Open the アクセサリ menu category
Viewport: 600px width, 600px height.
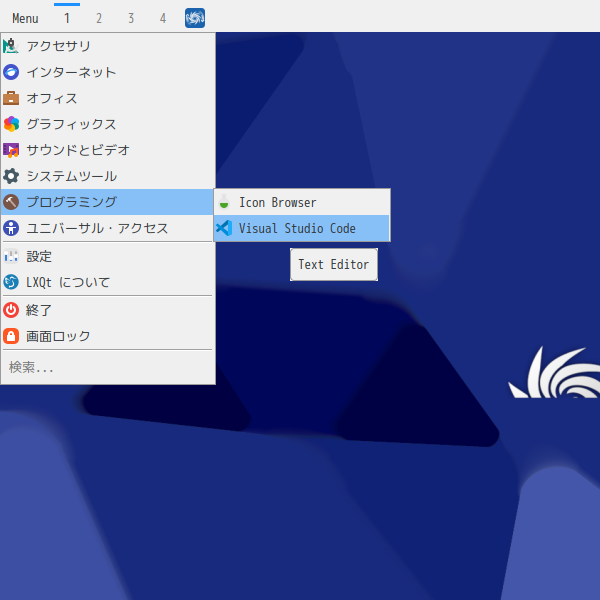(x=107, y=46)
